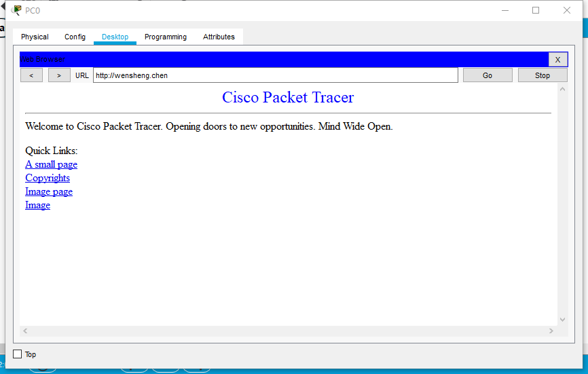The height and width of the screenshot is (374, 588).
Task: Open the Config tab
Action: [75, 37]
